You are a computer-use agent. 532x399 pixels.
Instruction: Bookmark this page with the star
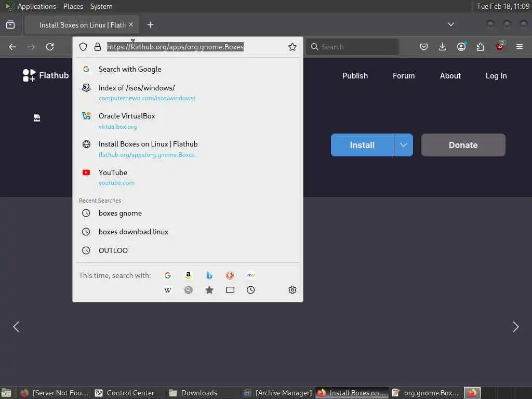coord(292,47)
